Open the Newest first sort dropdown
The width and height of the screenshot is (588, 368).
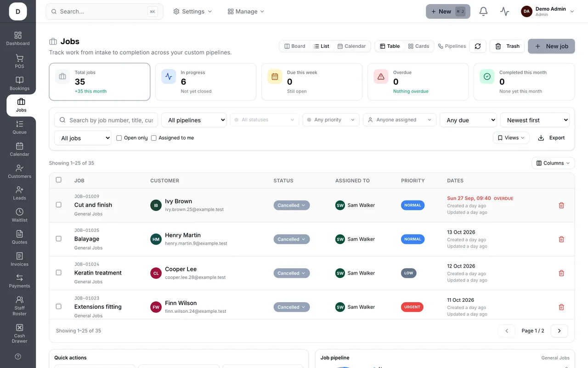(x=535, y=120)
